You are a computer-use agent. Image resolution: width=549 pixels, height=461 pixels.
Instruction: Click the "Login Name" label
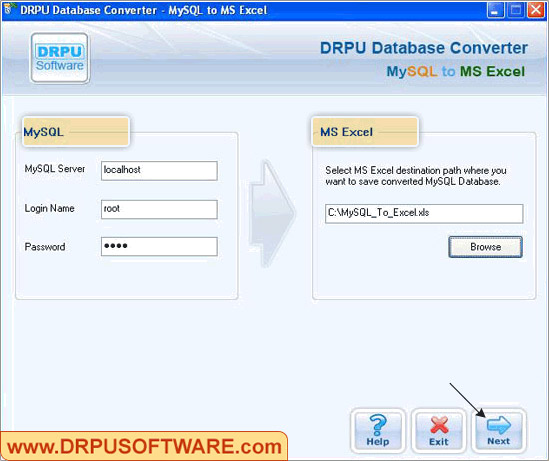click(x=49, y=208)
